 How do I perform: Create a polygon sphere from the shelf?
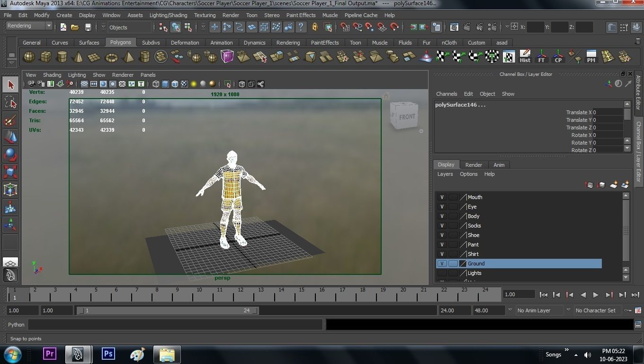click(29, 57)
